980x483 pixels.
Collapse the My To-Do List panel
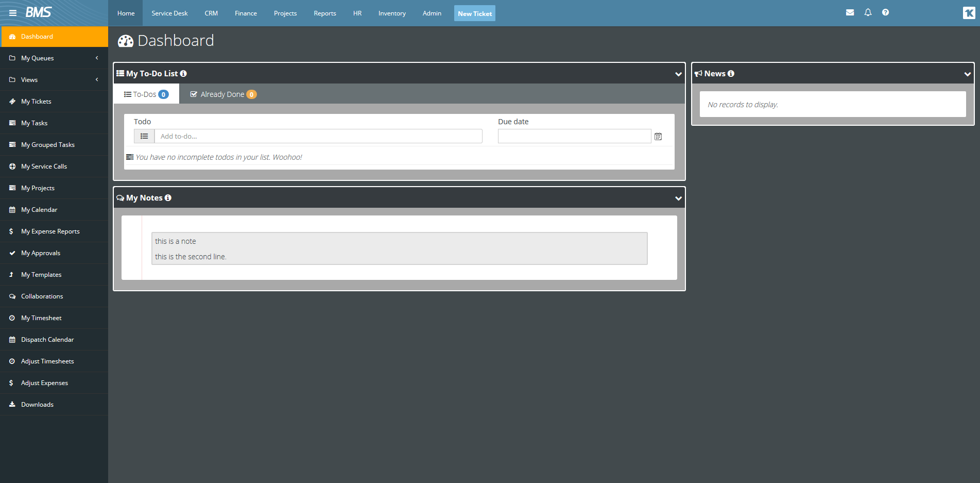pos(678,74)
